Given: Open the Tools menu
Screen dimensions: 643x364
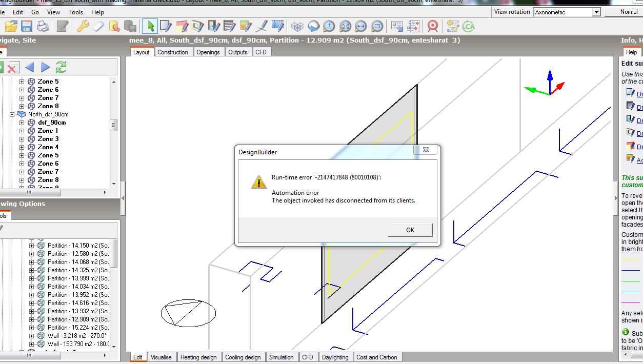Looking at the screenshot, I should pyautogui.click(x=75, y=12).
